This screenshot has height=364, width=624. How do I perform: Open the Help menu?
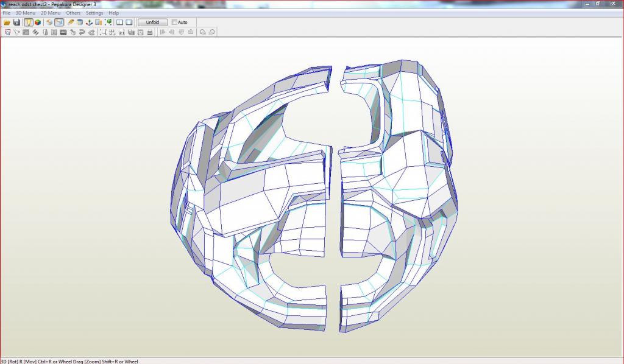114,13
